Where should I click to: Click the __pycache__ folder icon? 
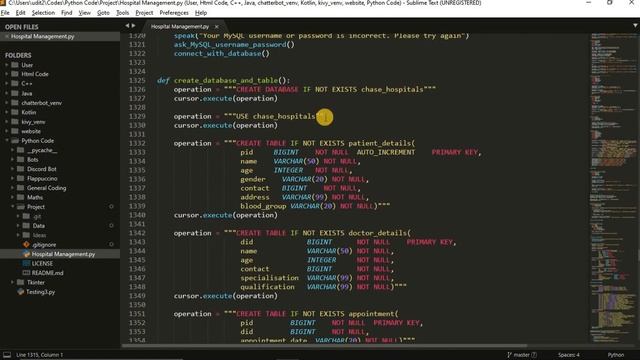coord(20,150)
